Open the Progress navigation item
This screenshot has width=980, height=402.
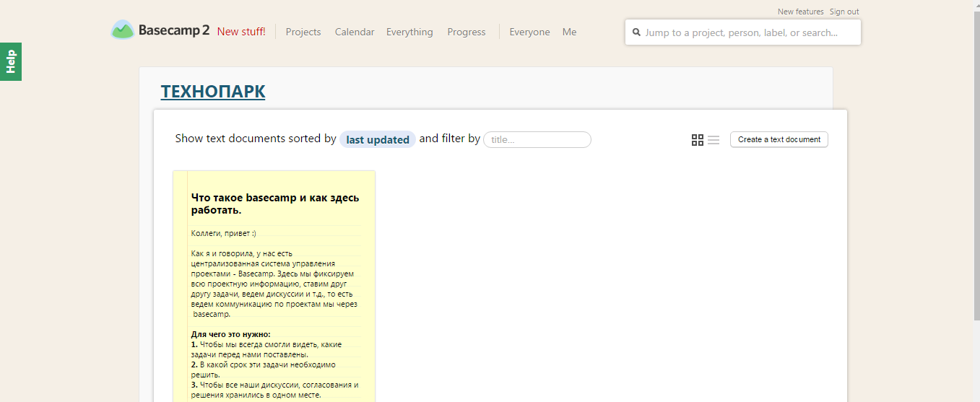(x=467, y=32)
